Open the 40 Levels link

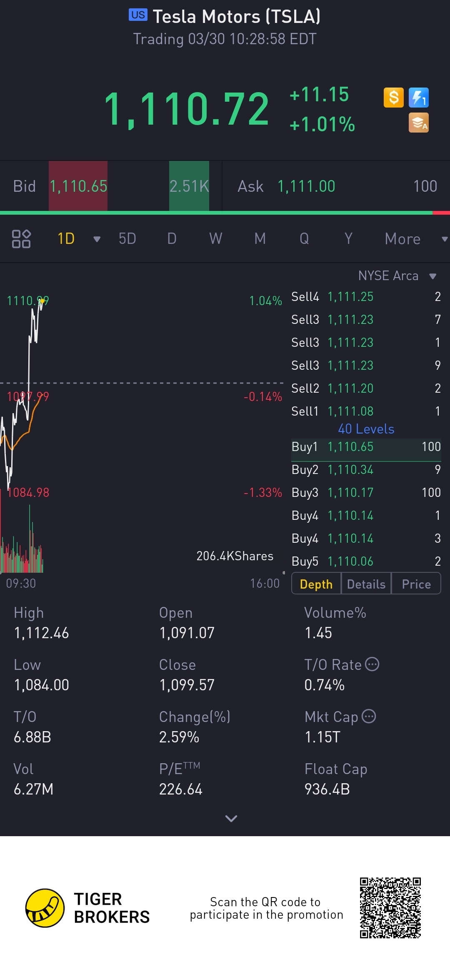tap(366, 429)
